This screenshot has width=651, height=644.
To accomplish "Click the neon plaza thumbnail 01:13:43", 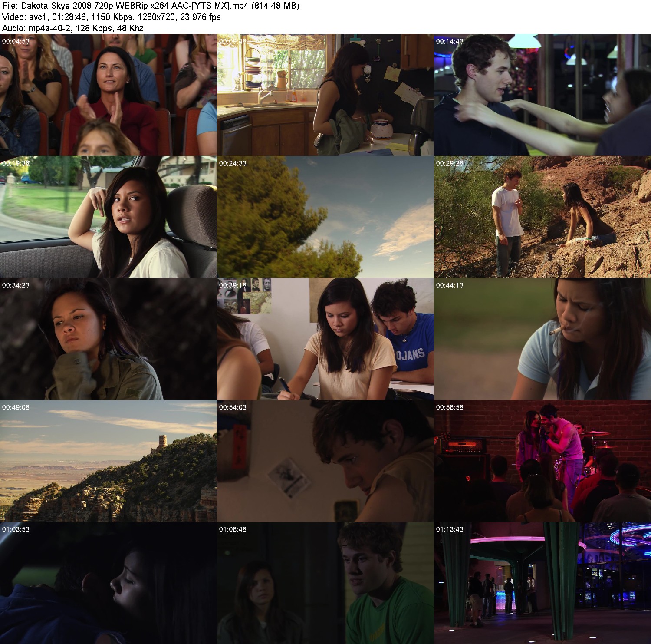I will click(x=542, y=583).
